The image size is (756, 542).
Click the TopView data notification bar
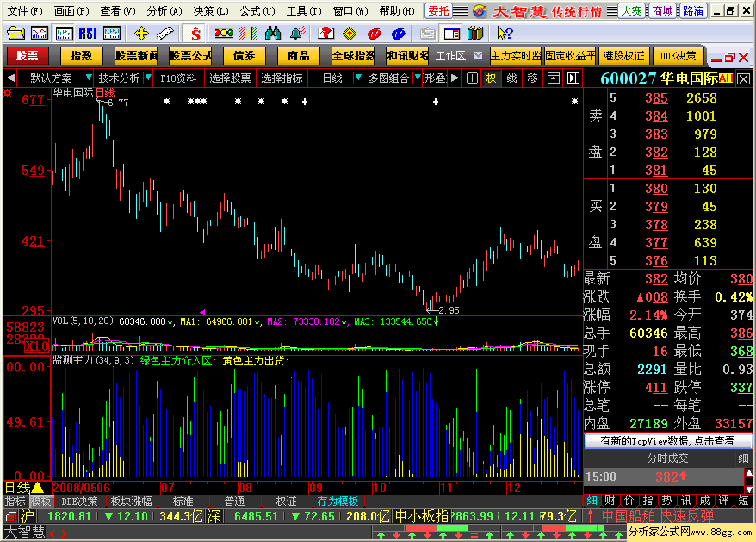point(668,440)
